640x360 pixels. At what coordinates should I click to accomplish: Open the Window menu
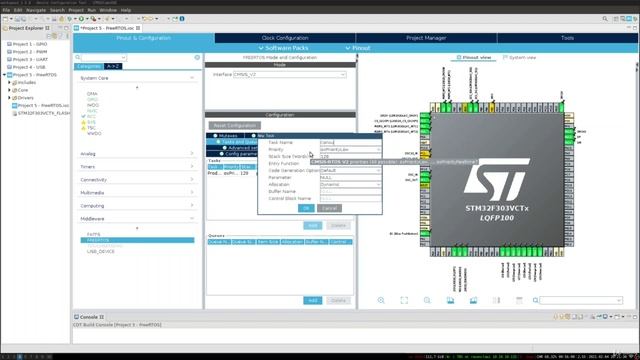tap(108, 10)
